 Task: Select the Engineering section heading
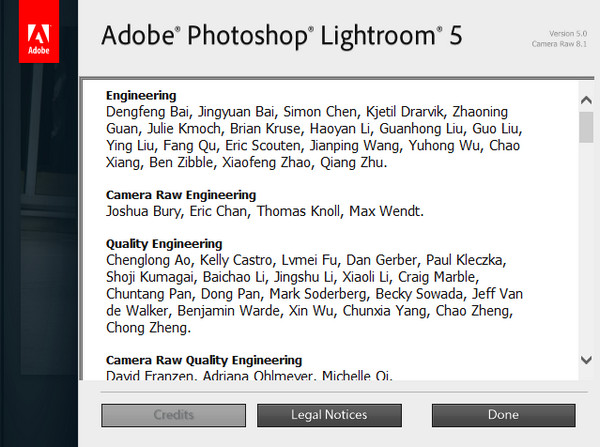click(x=141, y=95)
